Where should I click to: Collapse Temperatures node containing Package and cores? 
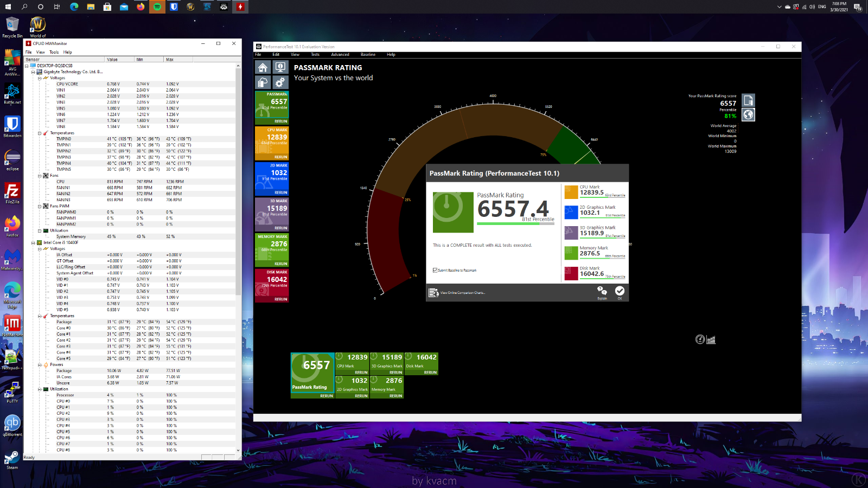pos(40,316)
